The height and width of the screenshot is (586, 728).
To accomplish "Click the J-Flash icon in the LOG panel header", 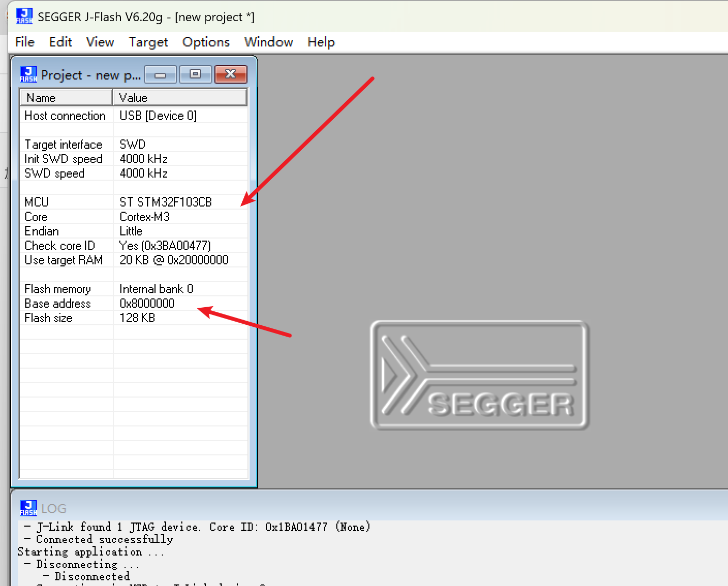I will [28, 508].
